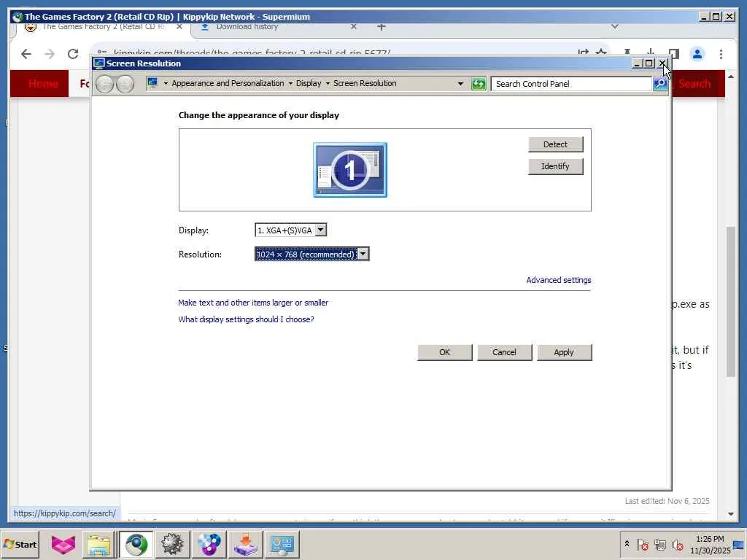The width and height of the screenshot is (747, 560).
Task: Open gear-shaped taskbar application
Action: (172, 544)
